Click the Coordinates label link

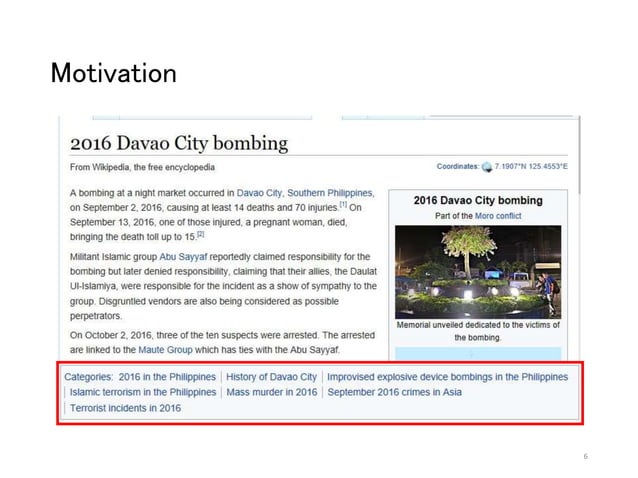coord(457,166)
